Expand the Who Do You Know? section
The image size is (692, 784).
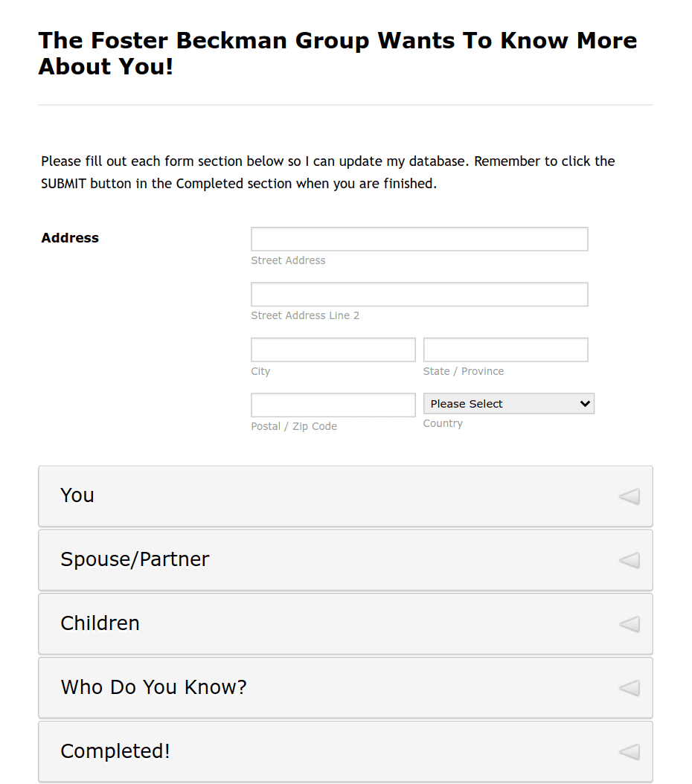345,687
